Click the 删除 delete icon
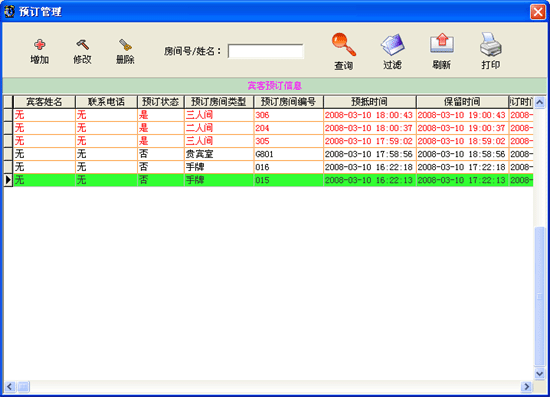 pyautogui.click(x=125, y=45)
